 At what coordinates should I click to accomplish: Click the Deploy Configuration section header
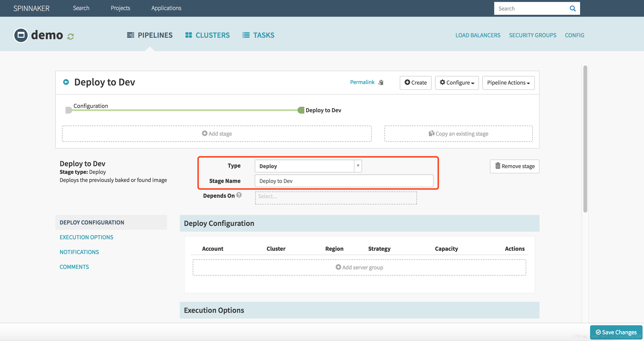tap(359, 223)
